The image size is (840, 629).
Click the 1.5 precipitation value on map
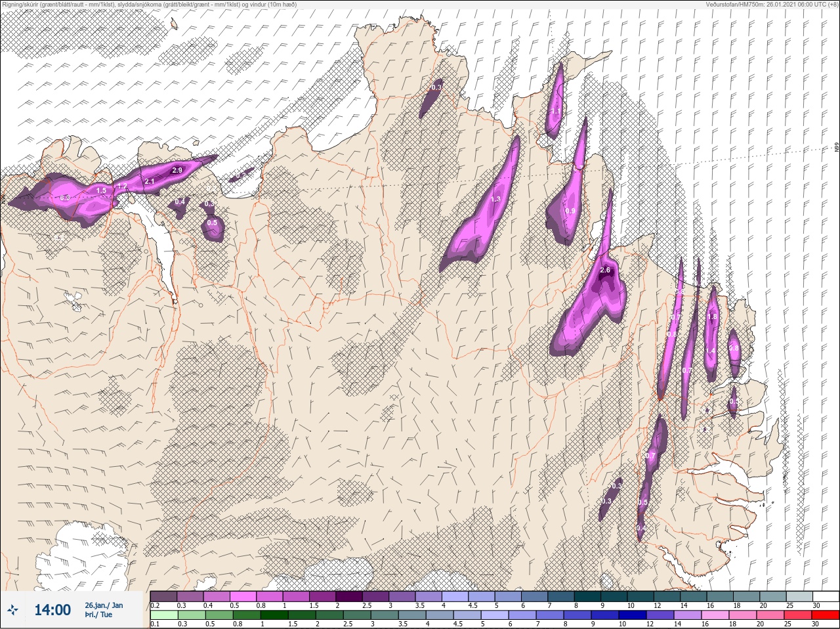(x=101, y=190)
